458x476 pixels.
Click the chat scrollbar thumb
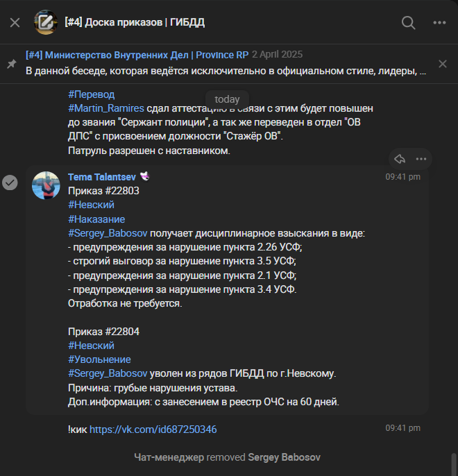pyautogui.click(x=453, y=464)
